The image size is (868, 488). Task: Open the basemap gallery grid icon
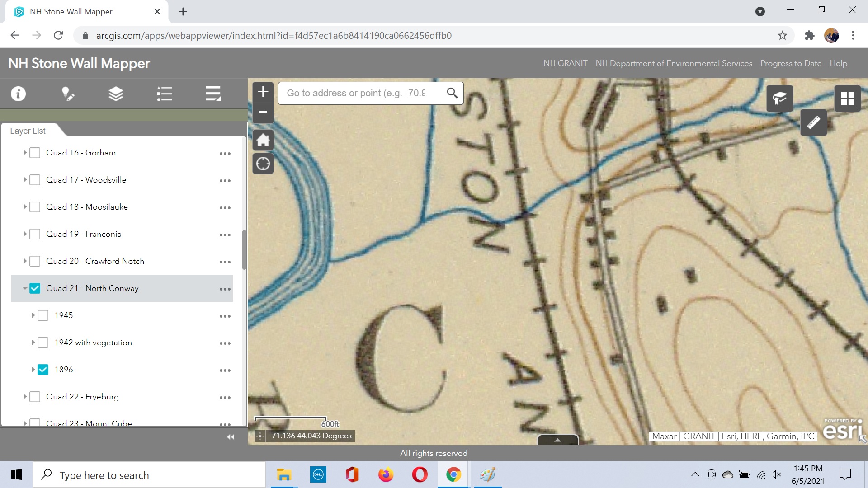[847, 99]
